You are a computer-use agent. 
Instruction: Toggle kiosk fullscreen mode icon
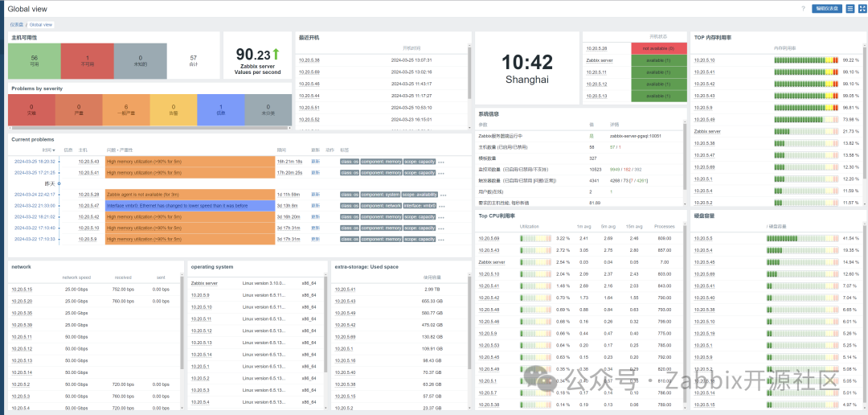pyautogui.click(x=862, y=9)
